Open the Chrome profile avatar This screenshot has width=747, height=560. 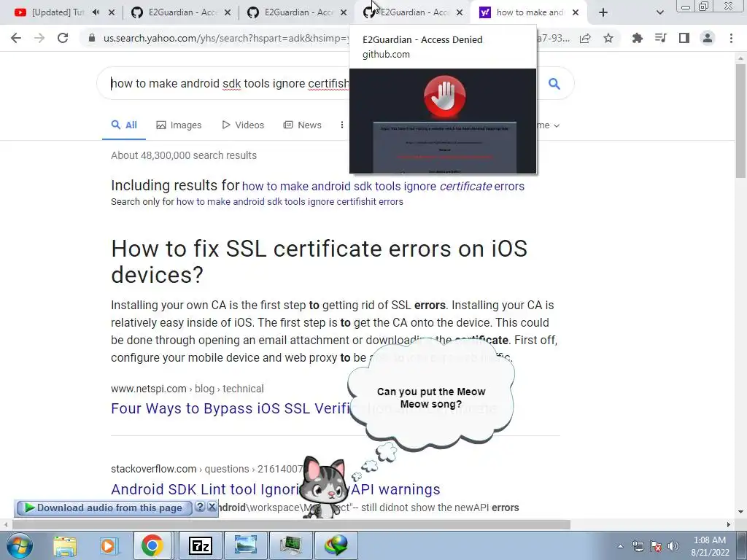tap(708, 38)
